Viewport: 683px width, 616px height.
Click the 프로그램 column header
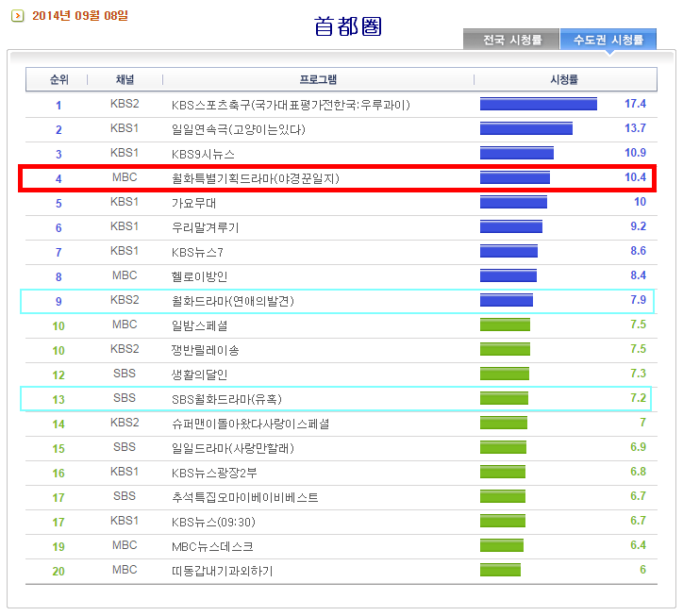click(x=318, y=80)
